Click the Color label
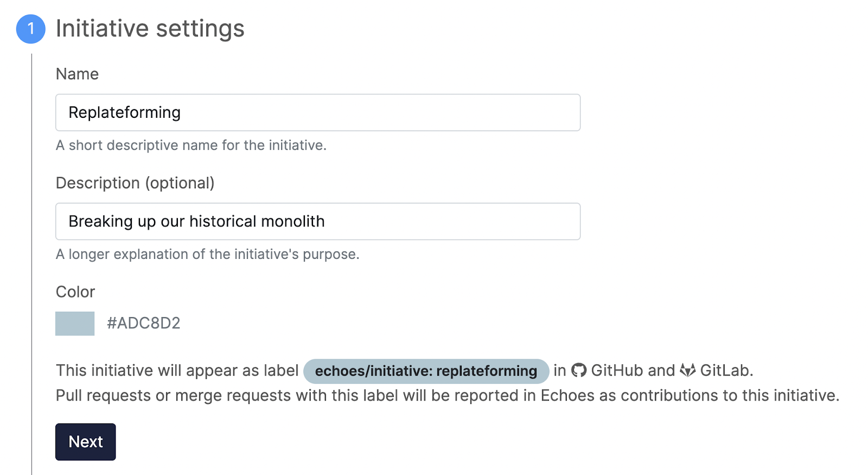Screen dimensions: 868x475 [x=75, y=292]
